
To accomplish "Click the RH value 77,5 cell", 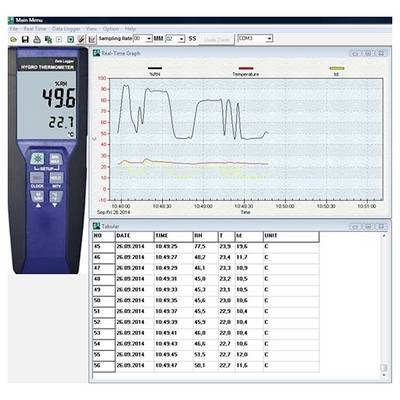I will (x=205, y=247).
